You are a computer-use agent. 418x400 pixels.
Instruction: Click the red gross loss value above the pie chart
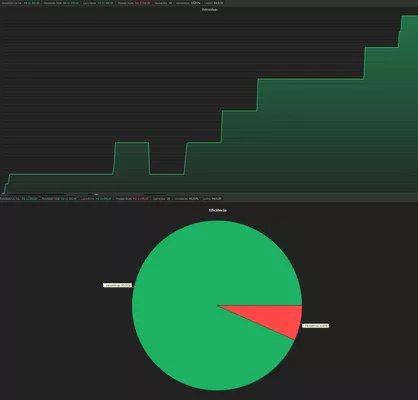point(141,199)
